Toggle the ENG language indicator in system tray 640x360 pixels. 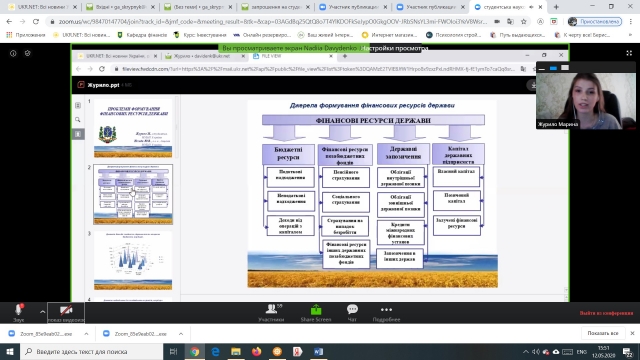(x=582, y=352)
